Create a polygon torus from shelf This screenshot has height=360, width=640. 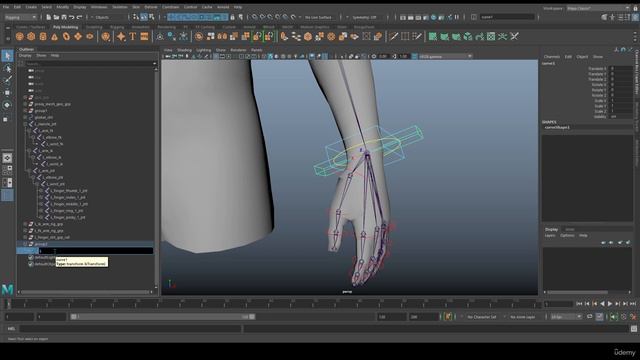[66, 37]
